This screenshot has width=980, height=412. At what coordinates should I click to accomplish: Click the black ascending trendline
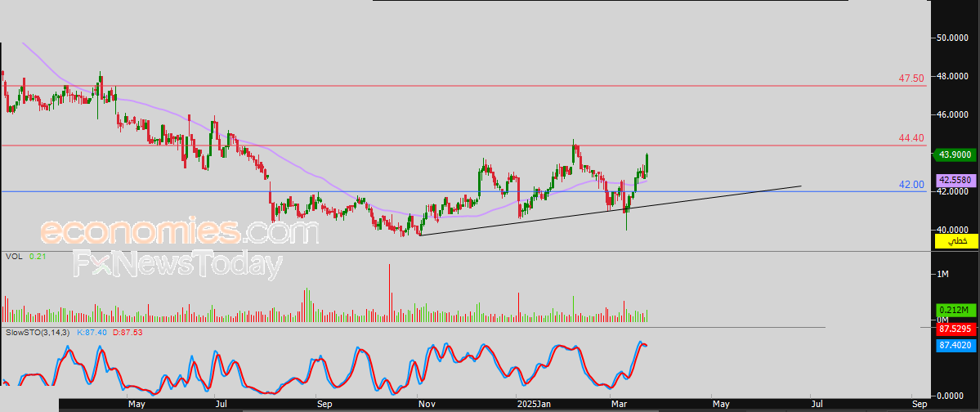point(610,211)
